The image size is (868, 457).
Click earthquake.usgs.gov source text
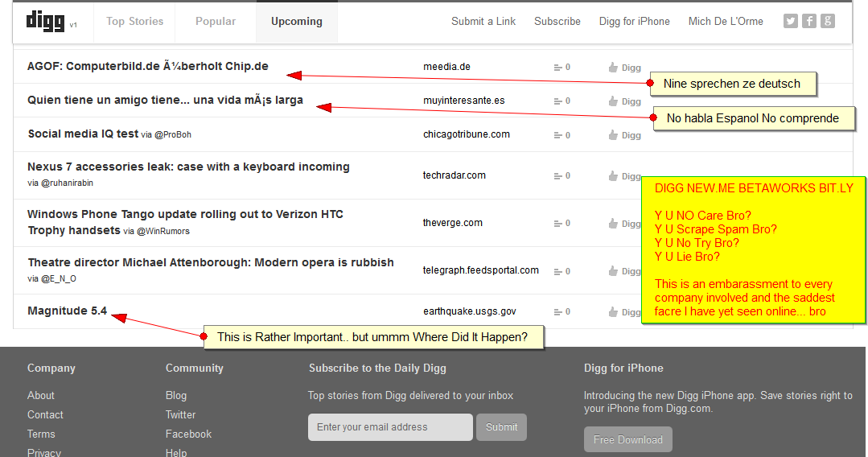point(470,311)
